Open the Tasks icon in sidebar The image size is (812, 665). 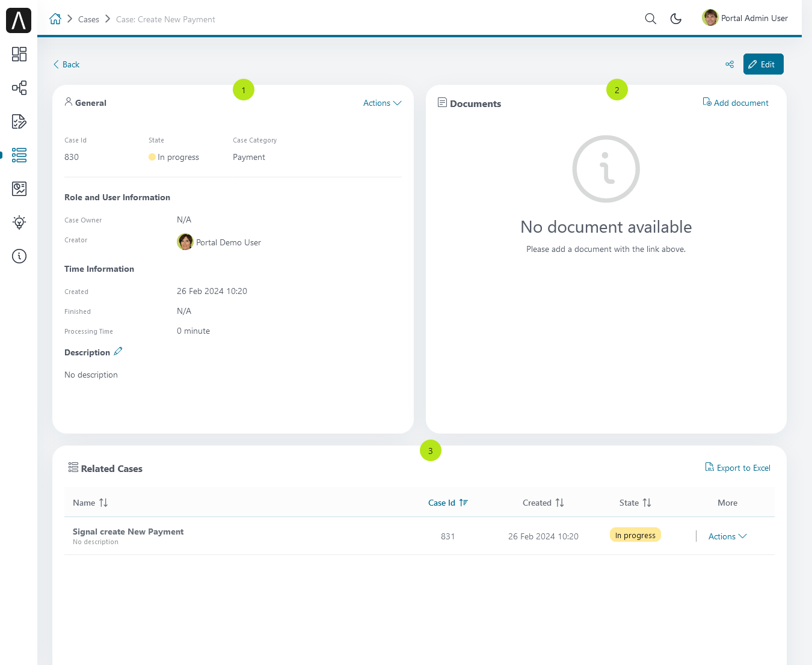tap(19, 121)
